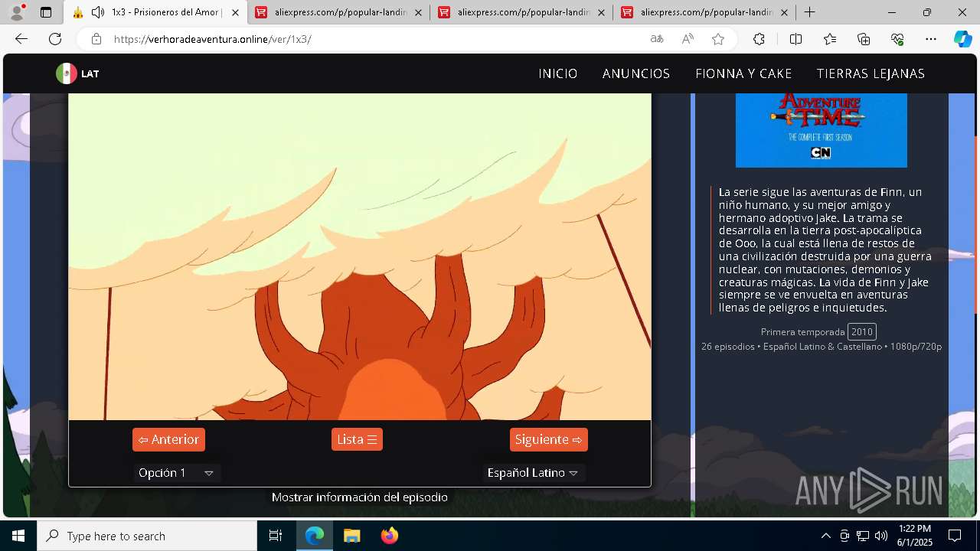The width and height of the screenshot is (980, 551).
Task: Open the INICIO menu item
Action: click(x=558, y=73)
